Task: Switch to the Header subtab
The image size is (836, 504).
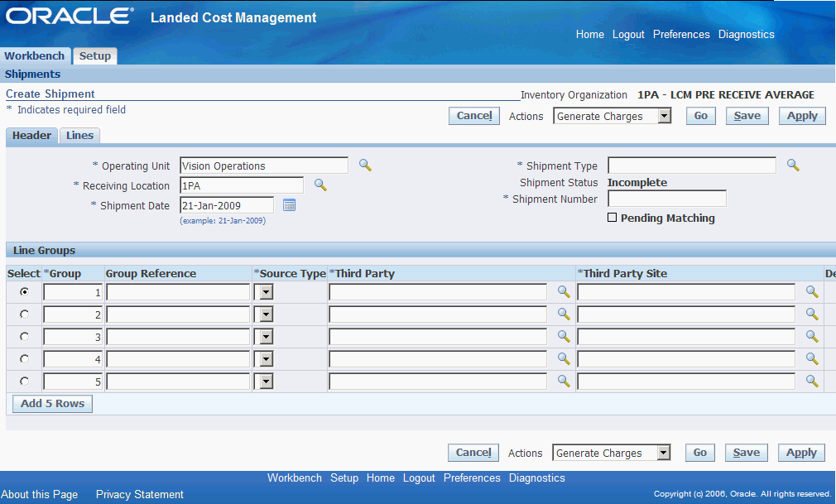Action: (x=32, y=136)
